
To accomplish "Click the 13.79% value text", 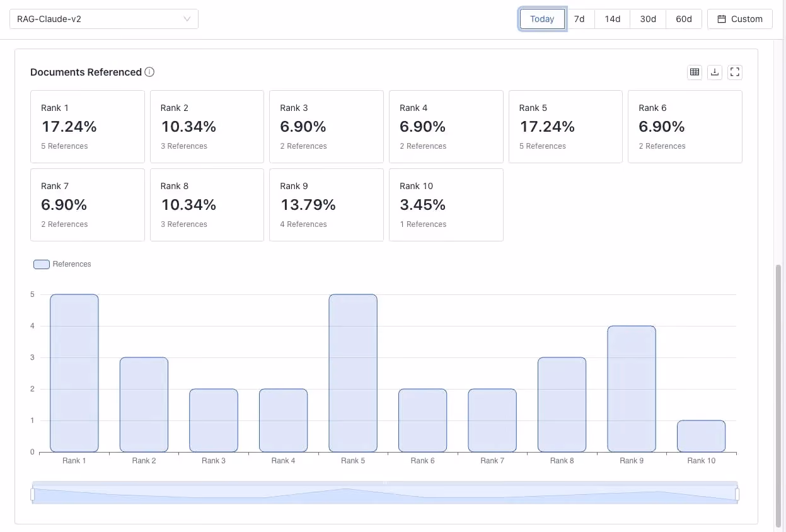I will point(308,205).
